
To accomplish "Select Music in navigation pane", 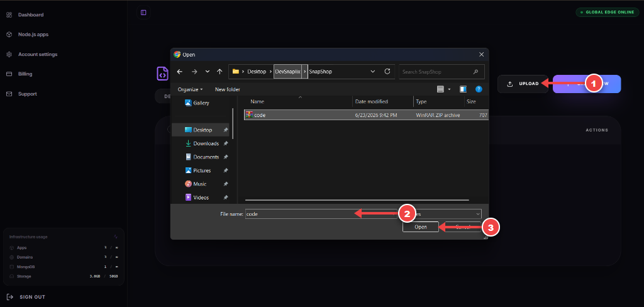I will tap(197, 184).
